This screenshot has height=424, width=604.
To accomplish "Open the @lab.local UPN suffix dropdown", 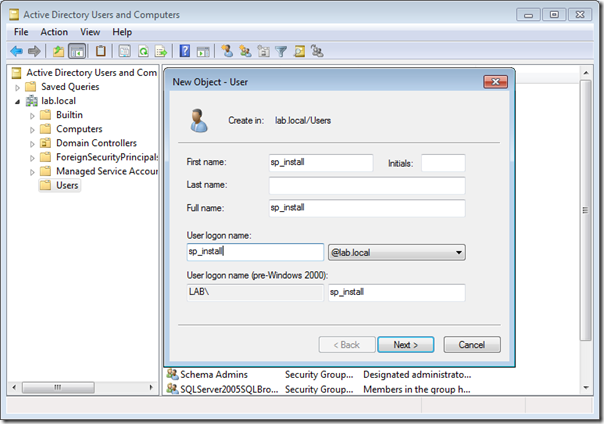I will [397, 253].
